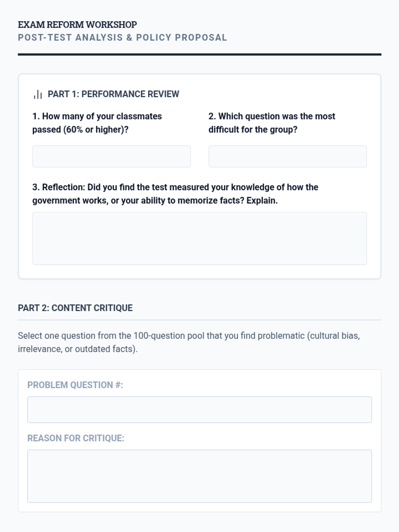Click into the Reflection explanation text area

pyautogui.click(x=199, y=238)
